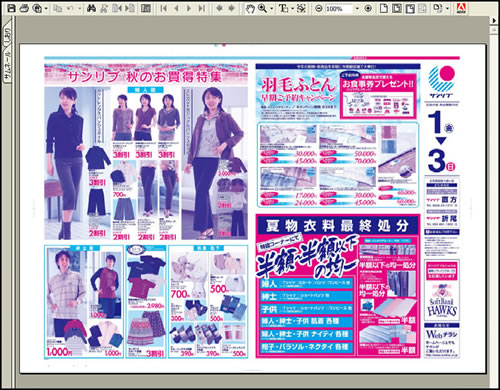Expand the Zoom tool options arrow
The width and height of the screenshot is (500, 390).
click(x=272, y=8)
